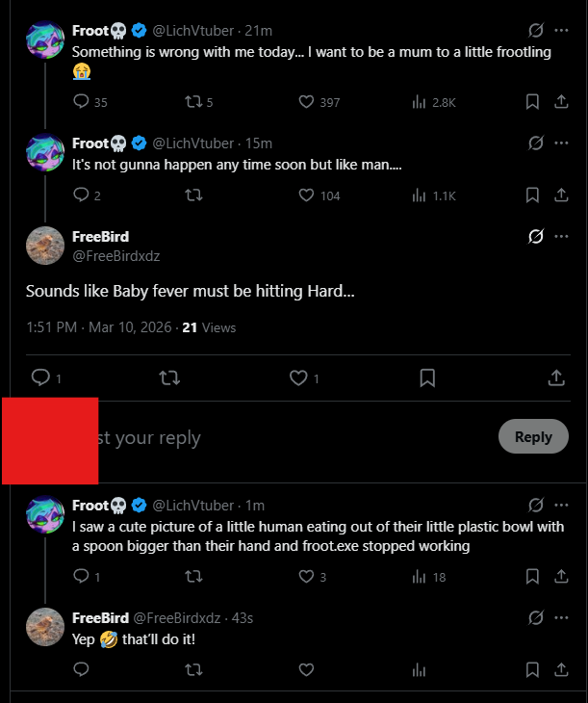Like FreeBird's 'Yep that'll do it' reply
This screenshot has width=588, height=703.
pos(306,669)
